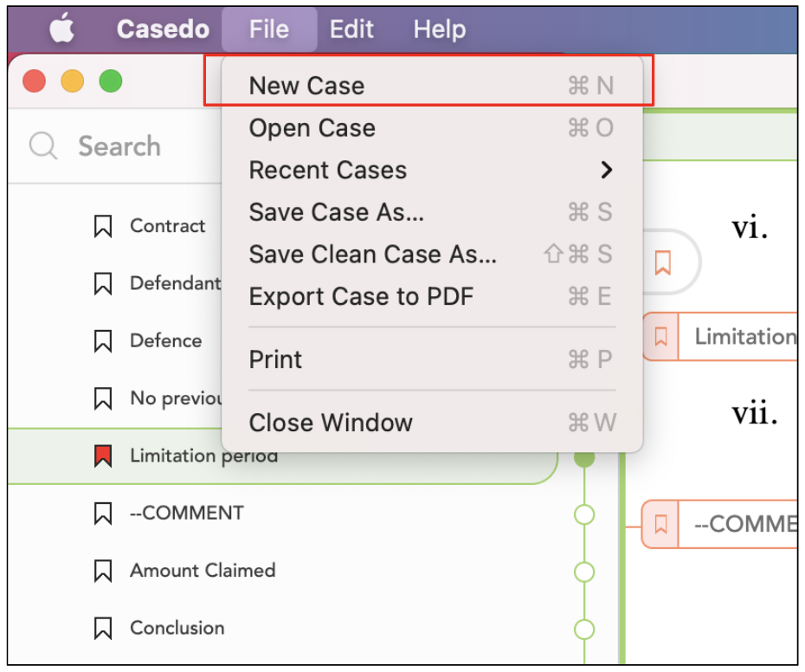Expand the Recent Cases submenu arrow
Viewport: 805px width, 672px height.
tap(607, 170)
